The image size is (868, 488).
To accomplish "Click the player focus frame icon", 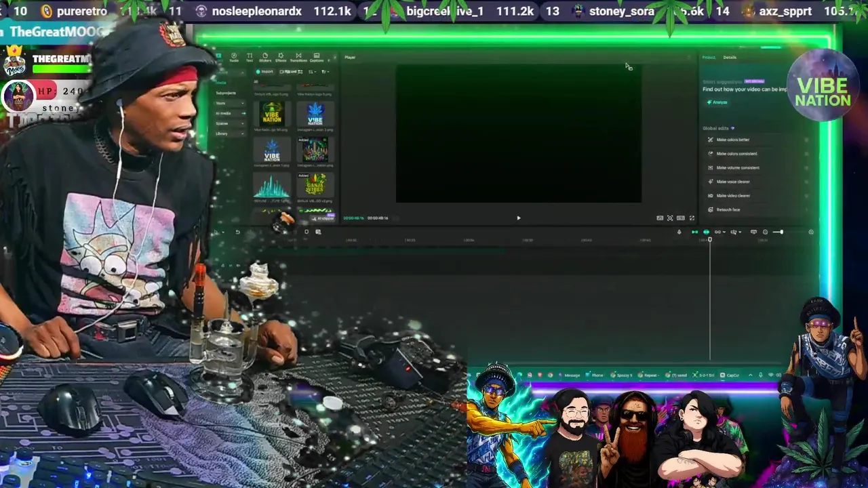I will click(x=670, y=218).
